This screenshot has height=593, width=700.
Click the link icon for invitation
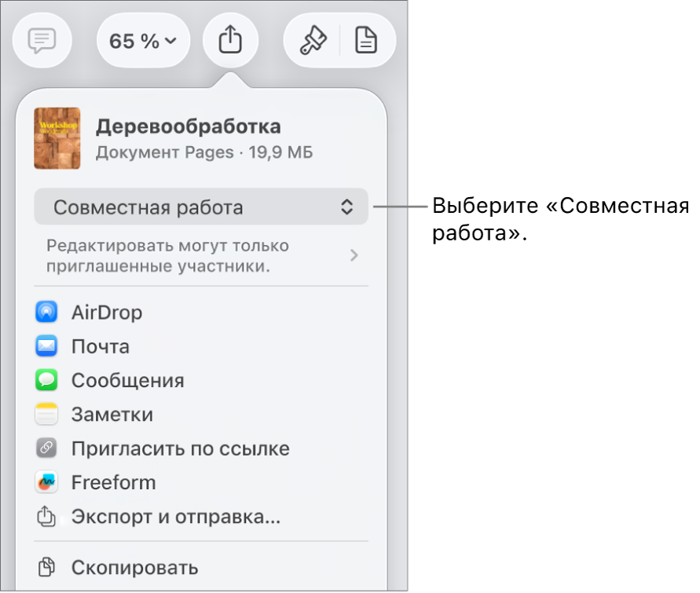tap(46, 448)
